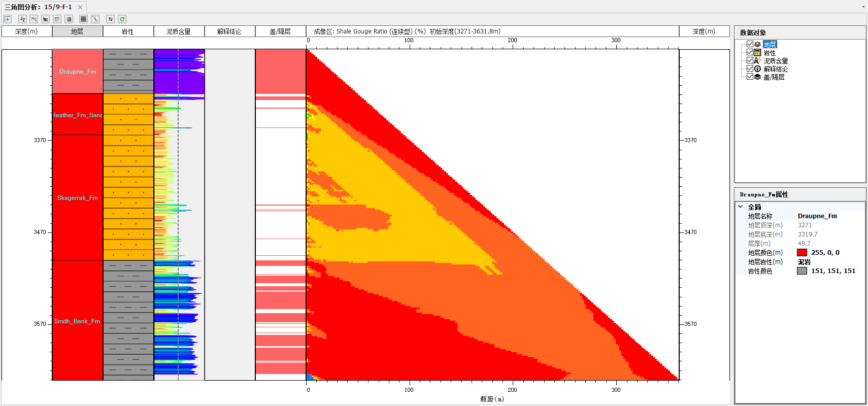The width and height of the screenshot is (868, 406).
Task: Click the Draupne_Fm属性 panel title
Action: (x=763, y=194)
